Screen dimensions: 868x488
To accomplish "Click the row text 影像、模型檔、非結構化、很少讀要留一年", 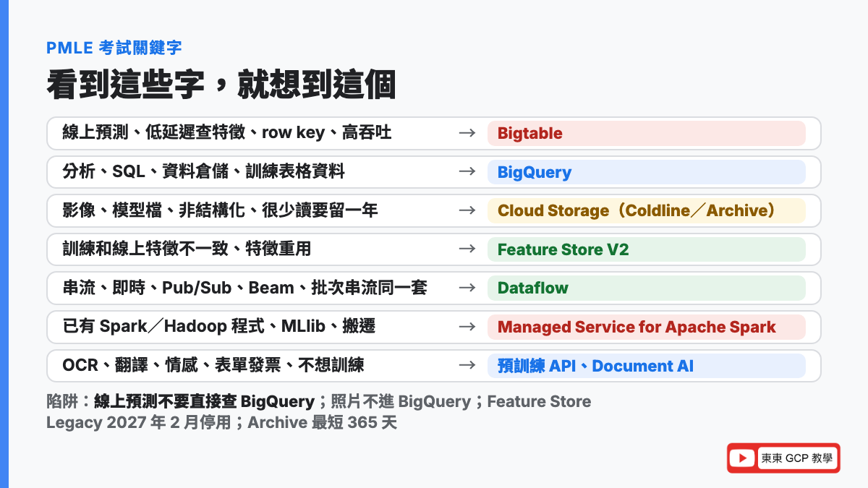I will (x=221, y=210).
